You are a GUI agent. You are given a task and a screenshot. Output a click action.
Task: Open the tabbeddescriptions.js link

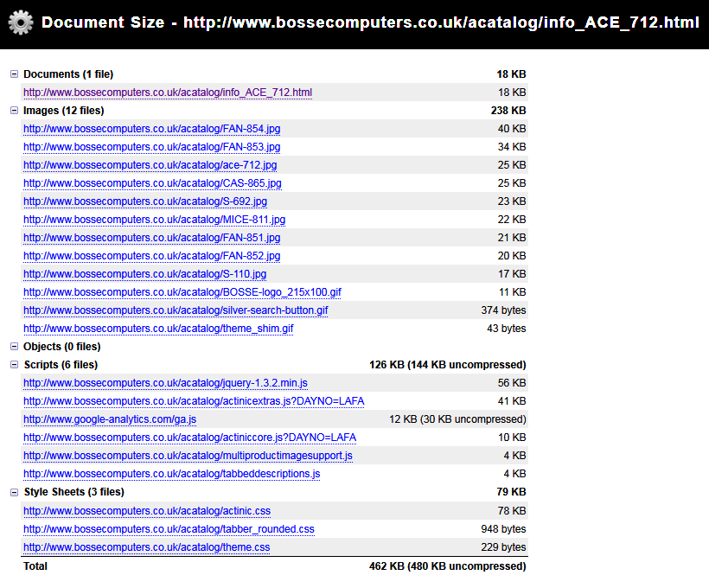(171, 474)
